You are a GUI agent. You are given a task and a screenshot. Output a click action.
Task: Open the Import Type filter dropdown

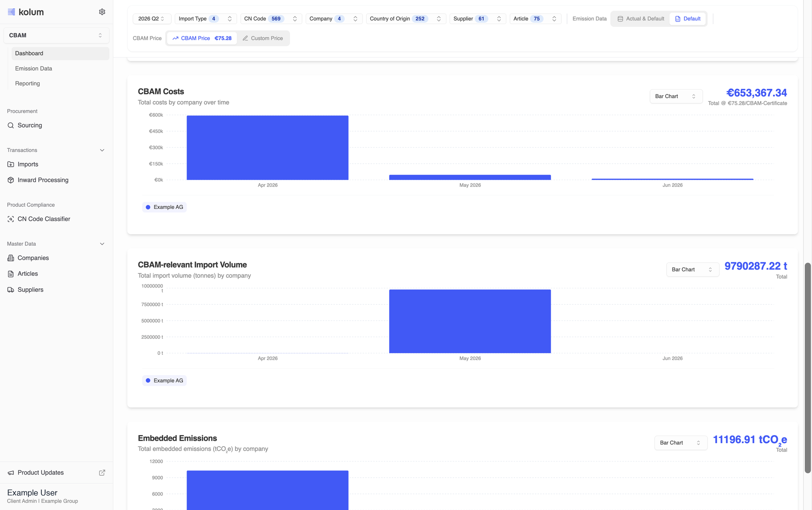(205, 19)
